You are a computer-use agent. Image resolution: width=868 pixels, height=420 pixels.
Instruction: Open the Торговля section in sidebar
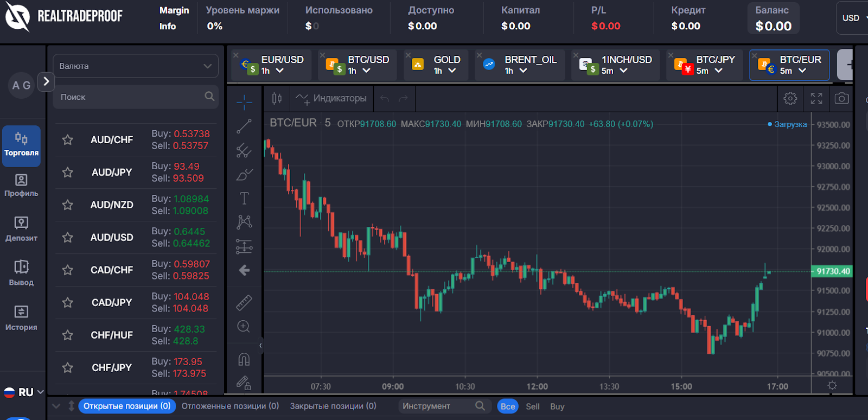pyautogui.click(x=21, y=145)
